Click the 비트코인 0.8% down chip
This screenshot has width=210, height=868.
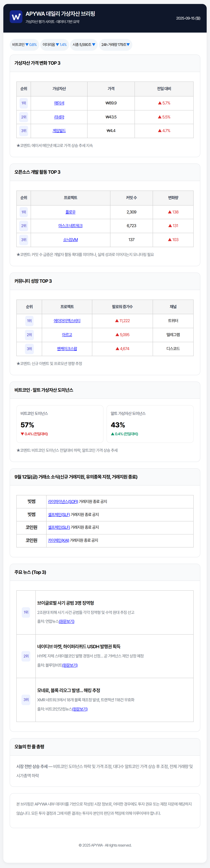tap(25, 44)
